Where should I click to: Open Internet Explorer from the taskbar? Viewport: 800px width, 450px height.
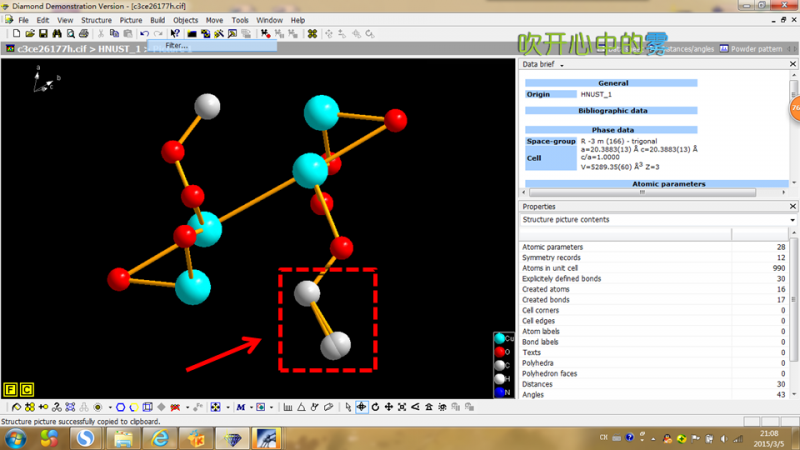(160, 438)
